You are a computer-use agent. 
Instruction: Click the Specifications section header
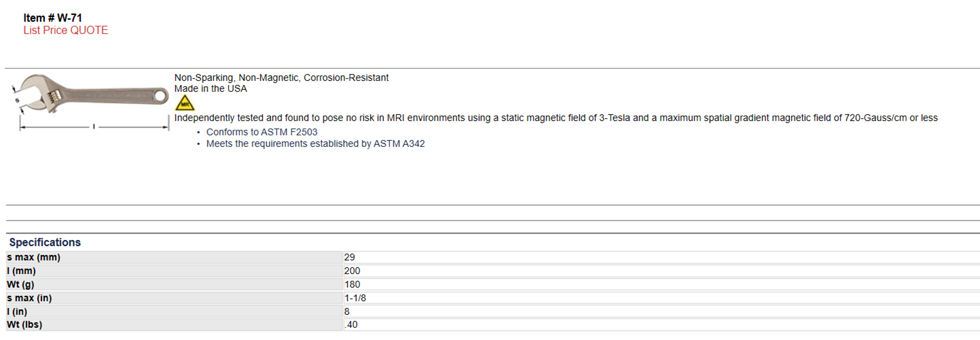[45, 242]
